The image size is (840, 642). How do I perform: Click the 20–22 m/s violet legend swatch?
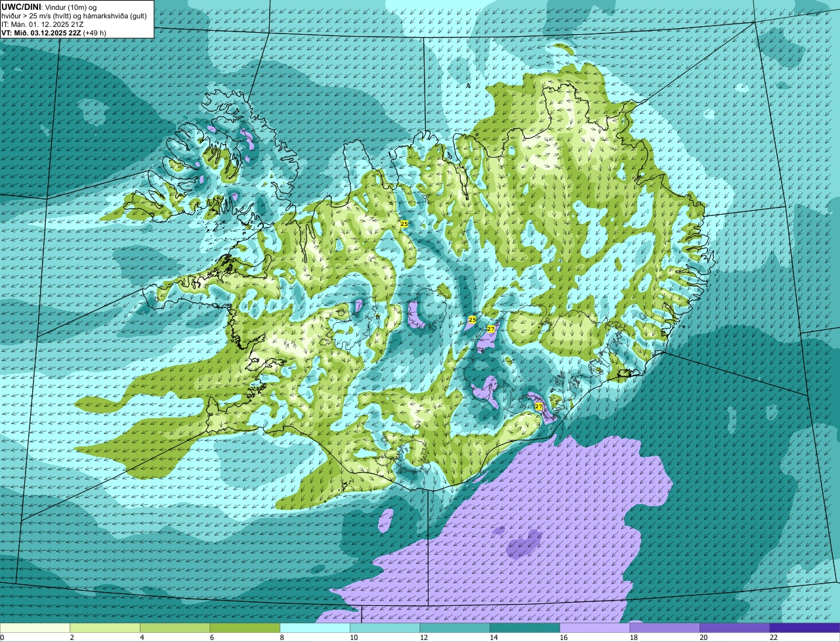coord(735,628)
